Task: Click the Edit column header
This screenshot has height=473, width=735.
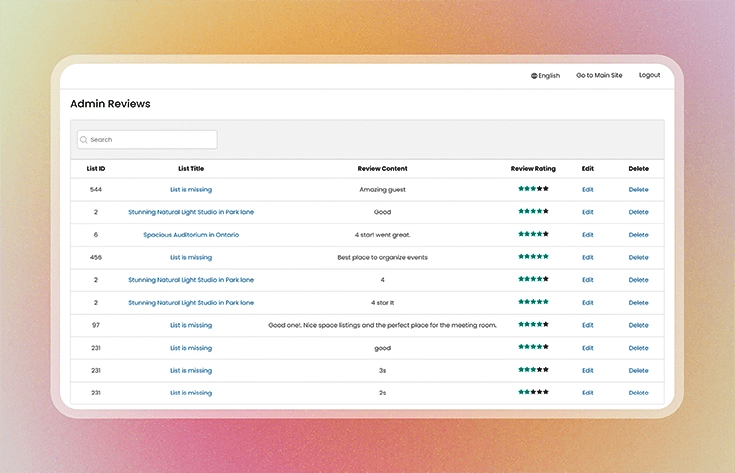Action: tap(587, 168)
